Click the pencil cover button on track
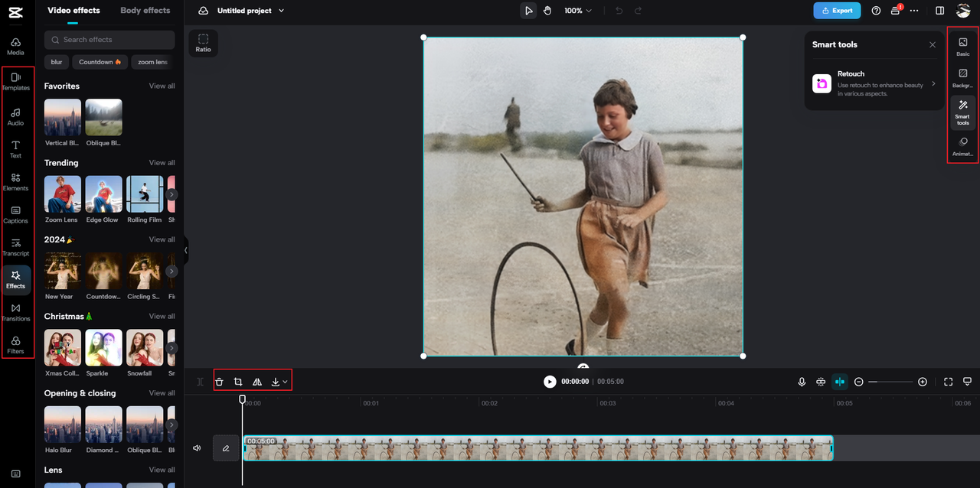980x488 pixels. pos(226,448)
